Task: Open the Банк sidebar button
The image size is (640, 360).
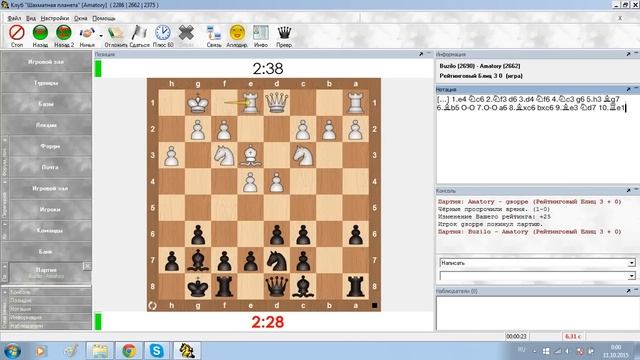Action: [x=46, y=251]
